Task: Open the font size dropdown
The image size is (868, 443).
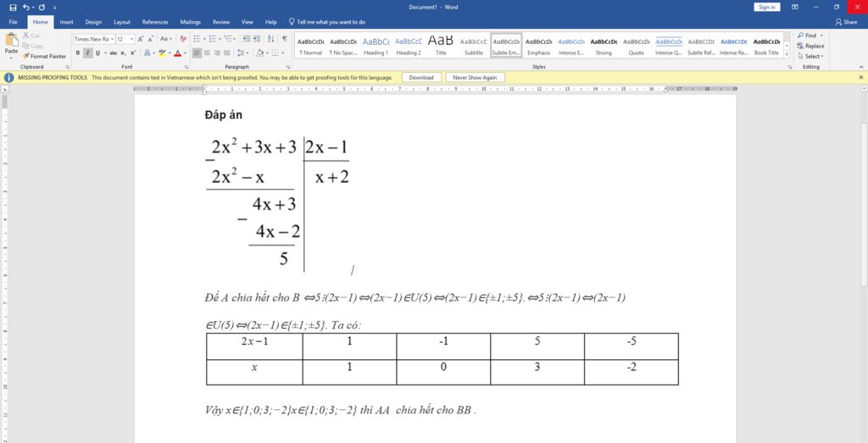Action: tap(131, 39)
